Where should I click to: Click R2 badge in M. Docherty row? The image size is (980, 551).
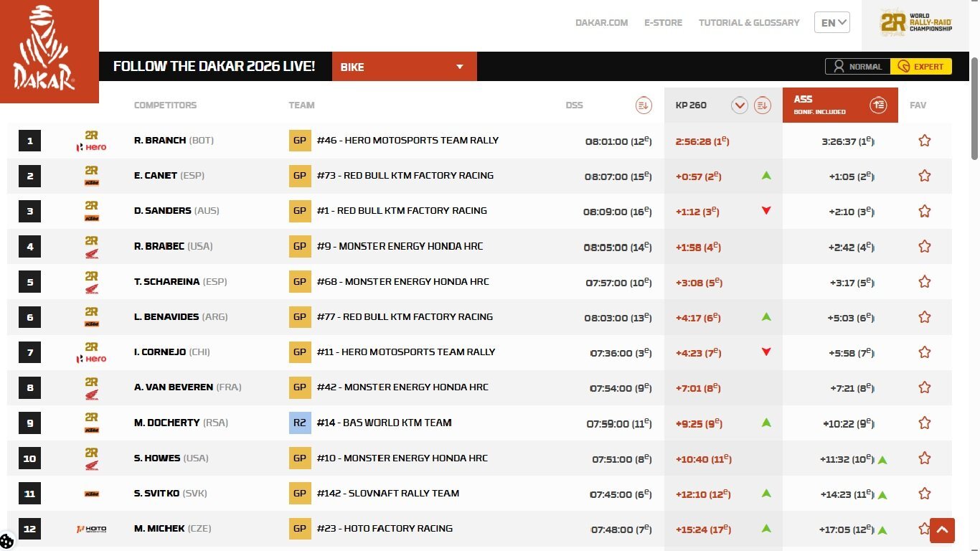tap(300, 423)
